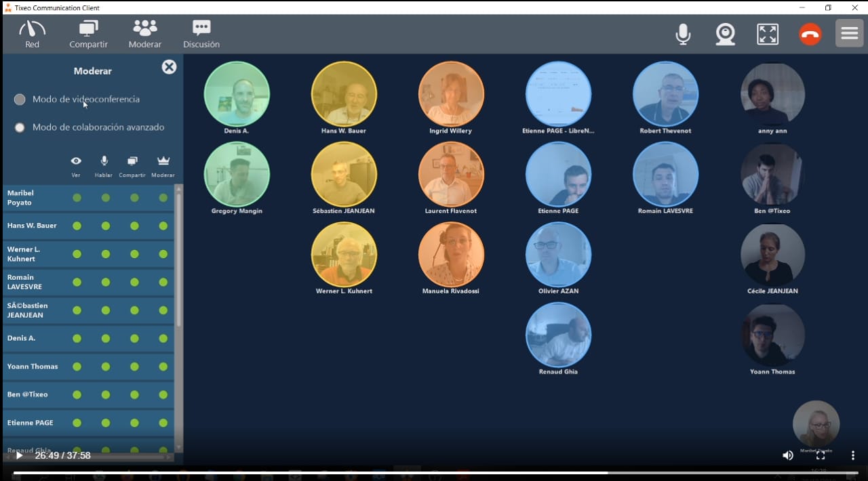This screenshot has height=481, width=868.
Task: Select Maribel Poyato in the moderation list
Action: point(88,198)
